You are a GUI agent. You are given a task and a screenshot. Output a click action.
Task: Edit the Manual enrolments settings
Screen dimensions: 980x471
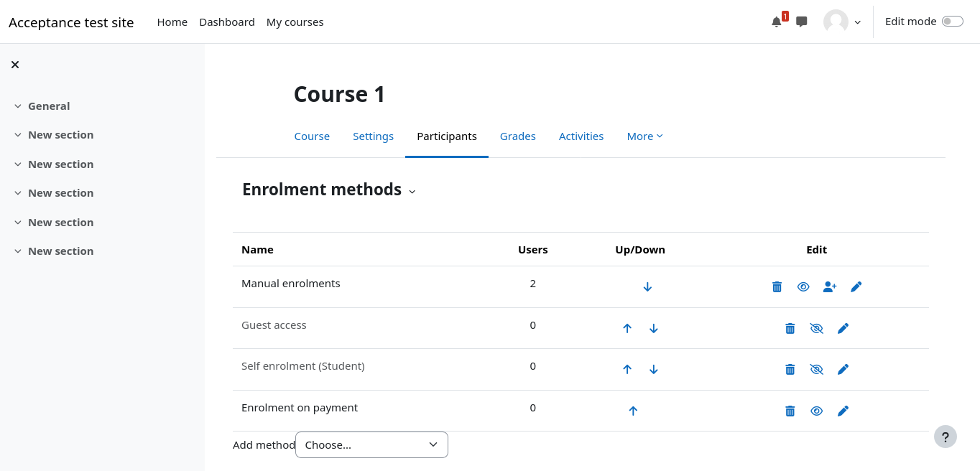pos(856,287)
